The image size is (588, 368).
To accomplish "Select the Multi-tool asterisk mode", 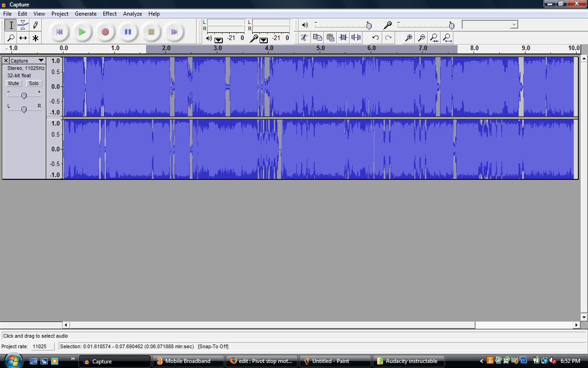I will tap(35, 38).
